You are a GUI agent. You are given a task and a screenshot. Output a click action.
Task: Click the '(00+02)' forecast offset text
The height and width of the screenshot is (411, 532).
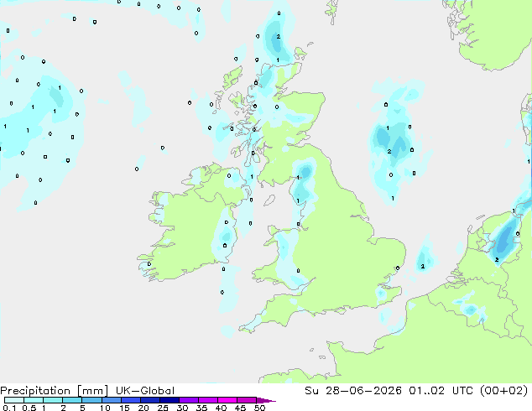click(x=503, y=391)
